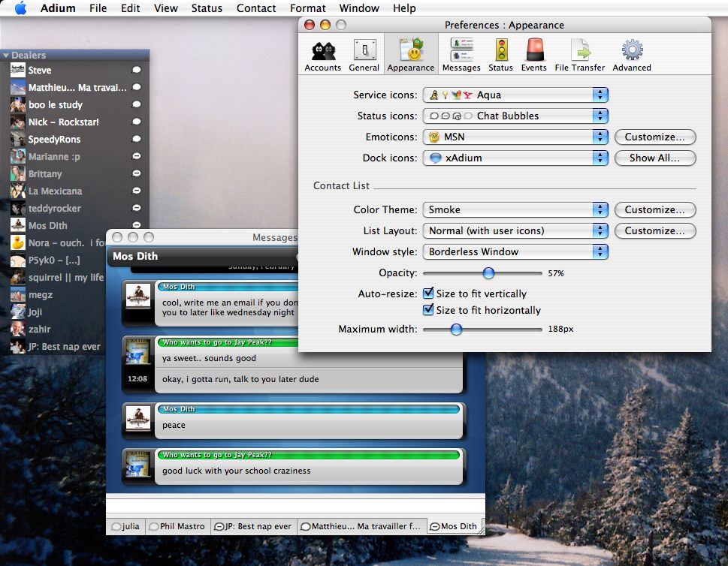
Task: Click the Show All dock icons button
Action: 654,158
